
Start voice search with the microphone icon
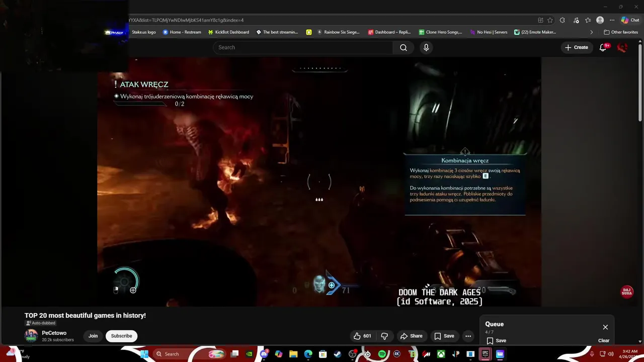(x=426, y=47)
